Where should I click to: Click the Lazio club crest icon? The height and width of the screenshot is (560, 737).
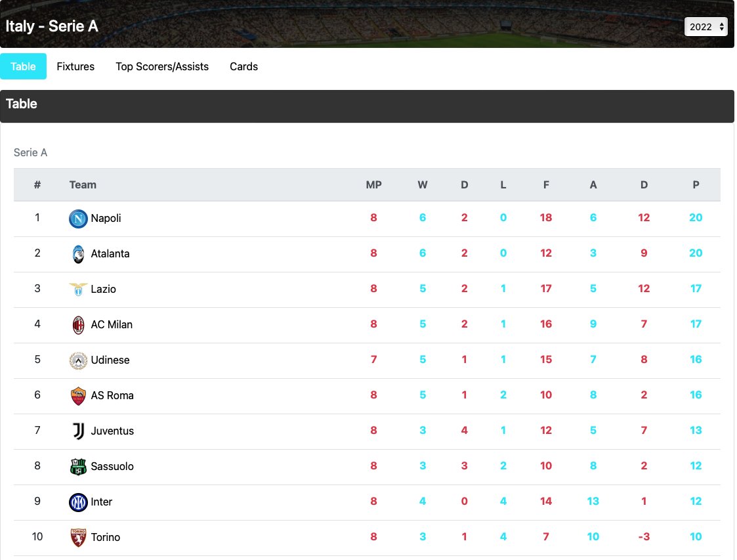[78, 289]
